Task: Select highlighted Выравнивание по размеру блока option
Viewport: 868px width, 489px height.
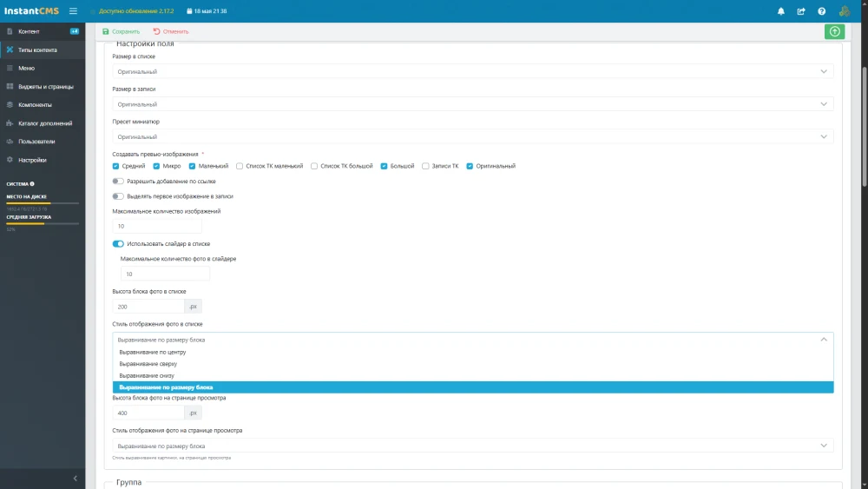Action: tap(473, 387)
